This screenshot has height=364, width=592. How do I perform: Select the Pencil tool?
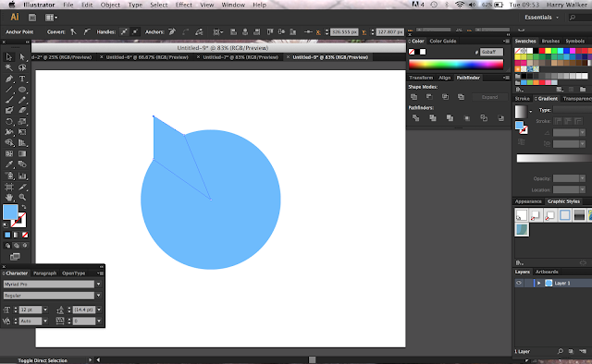(22, 100)
